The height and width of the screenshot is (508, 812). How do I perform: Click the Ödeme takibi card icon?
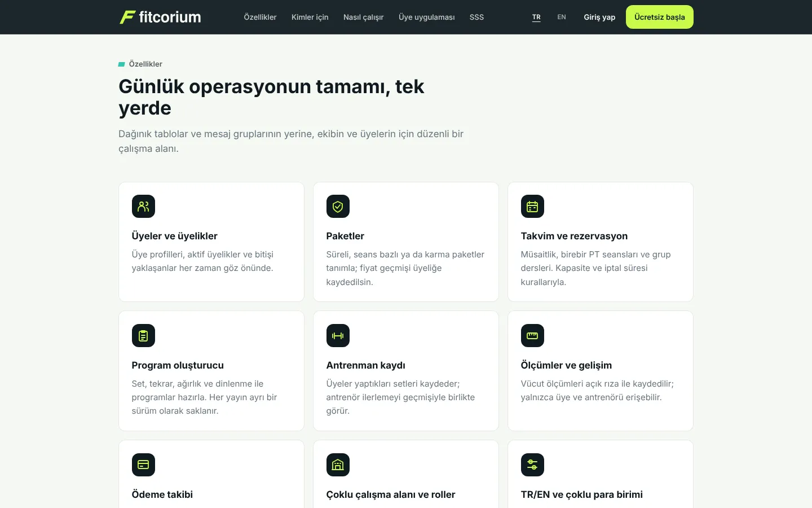click(x=143, y=465)
